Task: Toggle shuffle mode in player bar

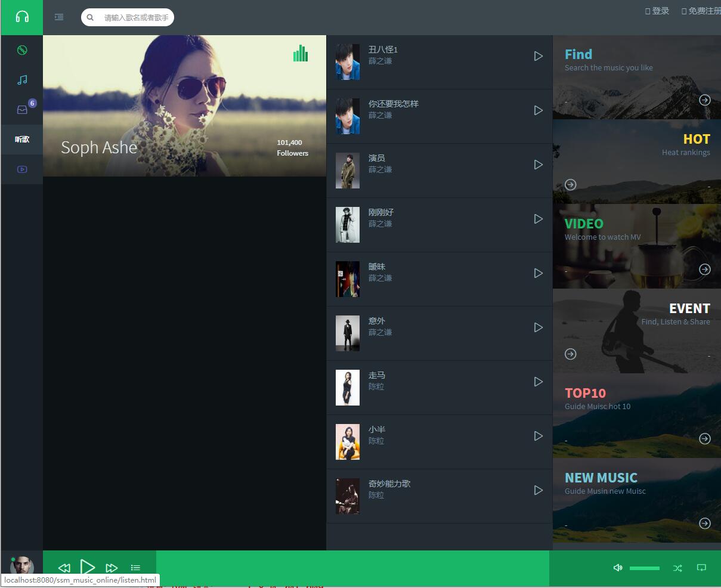Action: point(677,568)
